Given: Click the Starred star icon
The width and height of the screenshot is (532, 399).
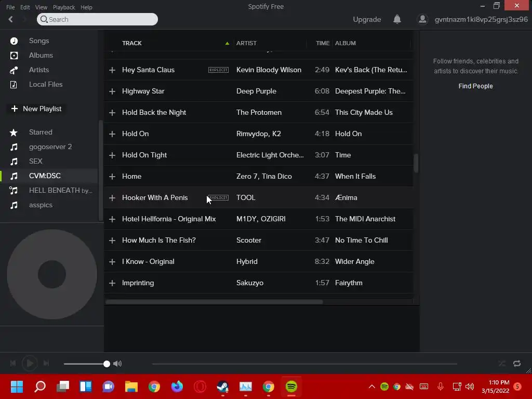Looking at the screenshot, I should tap(14, 132).
